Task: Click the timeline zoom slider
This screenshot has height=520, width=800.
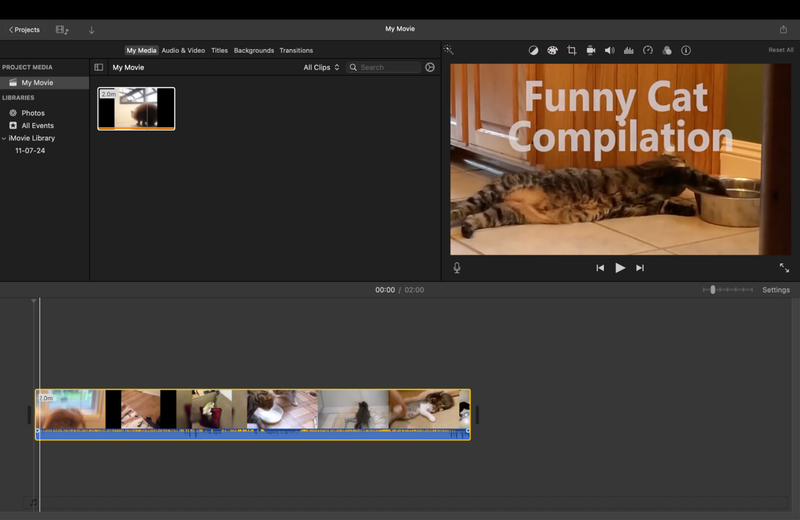Action: pos(728,290)
